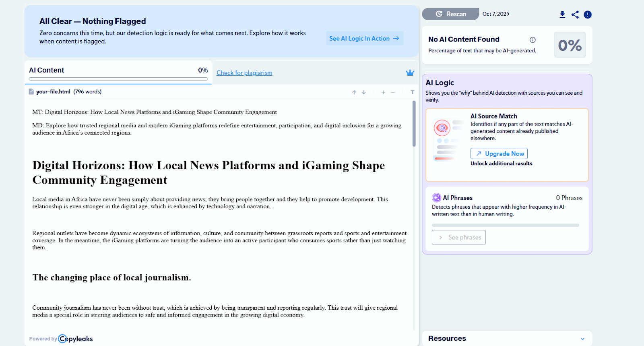Jump to next result with down arrow
The image size is (644, 346).
tap(364, 92)
